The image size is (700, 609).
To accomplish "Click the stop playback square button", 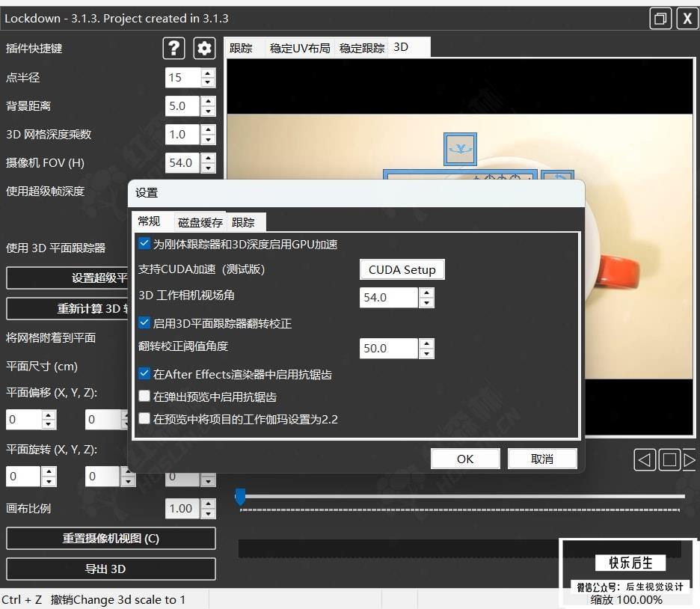I will tap(669, 460).
